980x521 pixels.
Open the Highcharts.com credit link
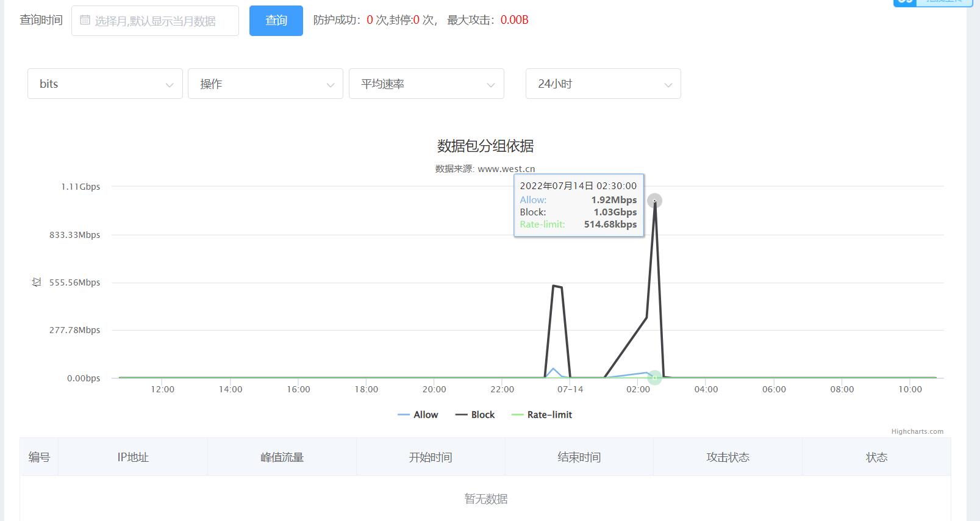[917, 431]
